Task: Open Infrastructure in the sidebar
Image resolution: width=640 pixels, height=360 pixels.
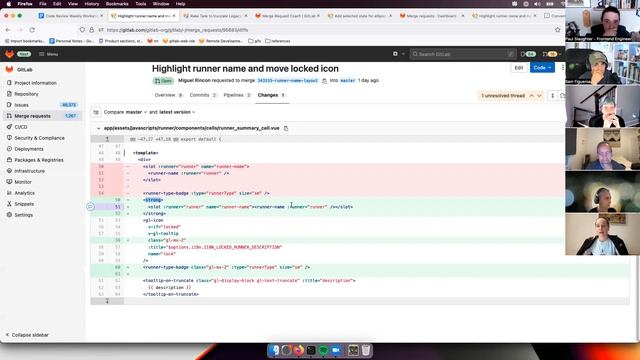Action: point(29,171)
